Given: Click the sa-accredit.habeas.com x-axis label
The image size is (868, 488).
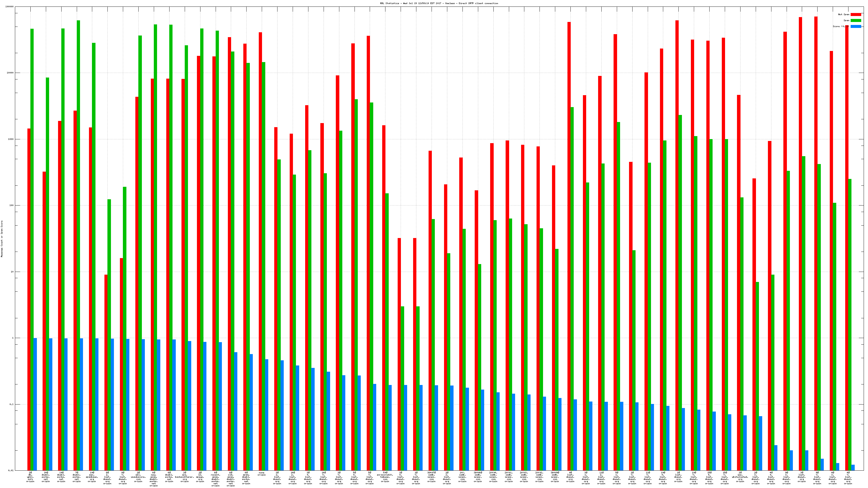Looking at the screenshot, I should click(x=385, y=477).
